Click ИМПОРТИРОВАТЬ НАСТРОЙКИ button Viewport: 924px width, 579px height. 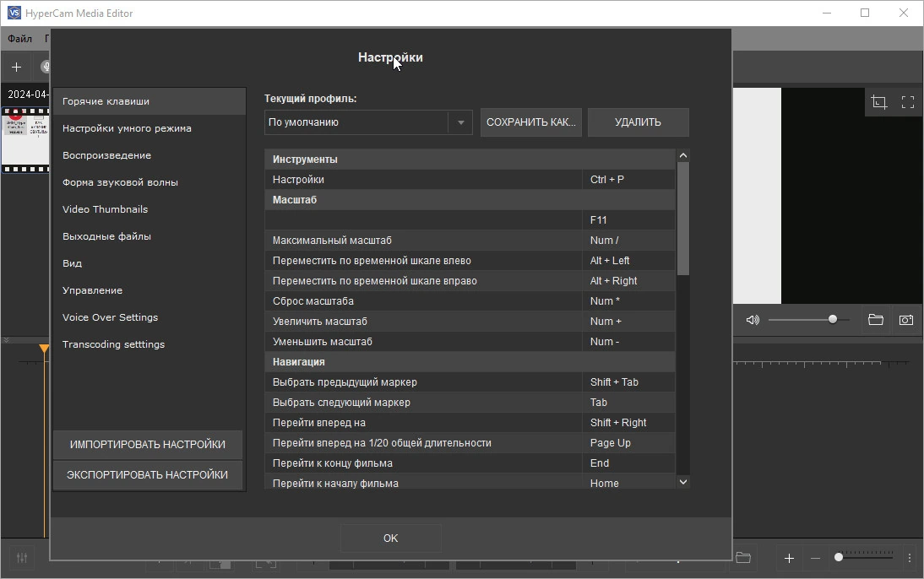(x=148, y=445)
